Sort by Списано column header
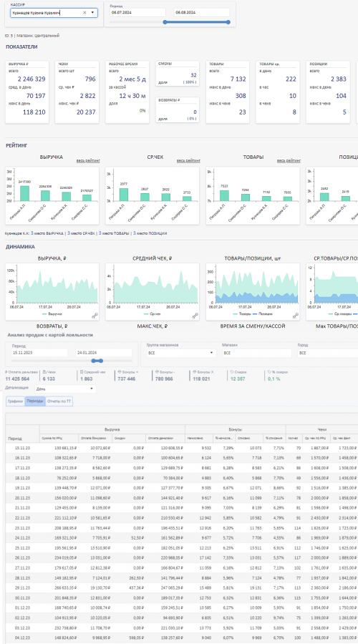The width and height of the screenshot is (358, 644). pos(251,439)
